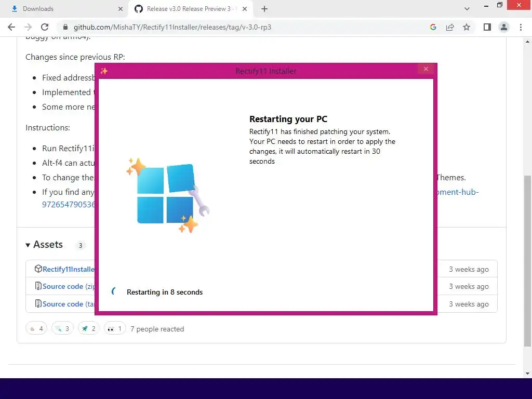Download the Rectify11Installer asset
The height and width of the screenshot is (399, 532).
point(68,269)
